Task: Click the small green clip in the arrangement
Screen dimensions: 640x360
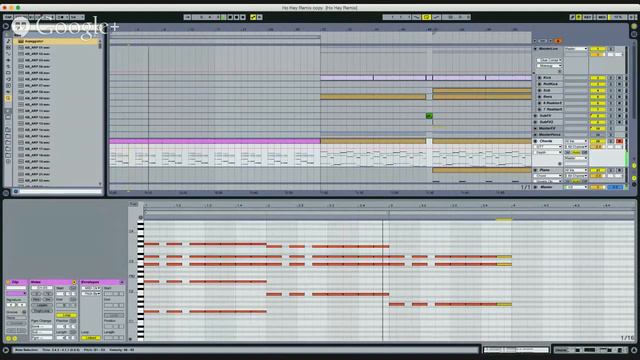Action: (x=429, y=116)
